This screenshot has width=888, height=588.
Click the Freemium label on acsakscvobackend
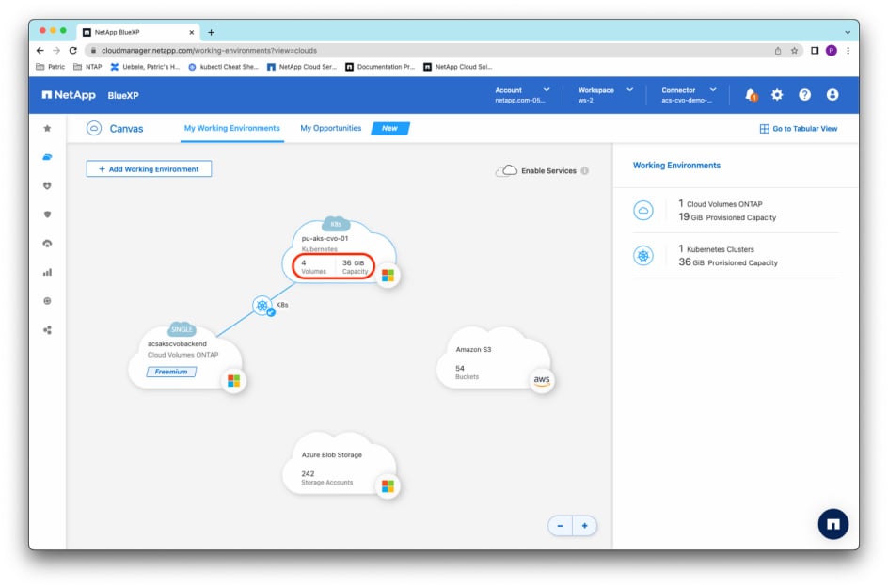pyautogui.click(x=171, y=372)
